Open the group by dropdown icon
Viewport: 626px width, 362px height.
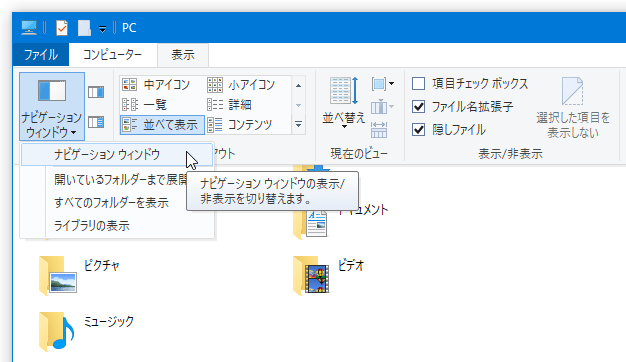click(x=382, y=84)
